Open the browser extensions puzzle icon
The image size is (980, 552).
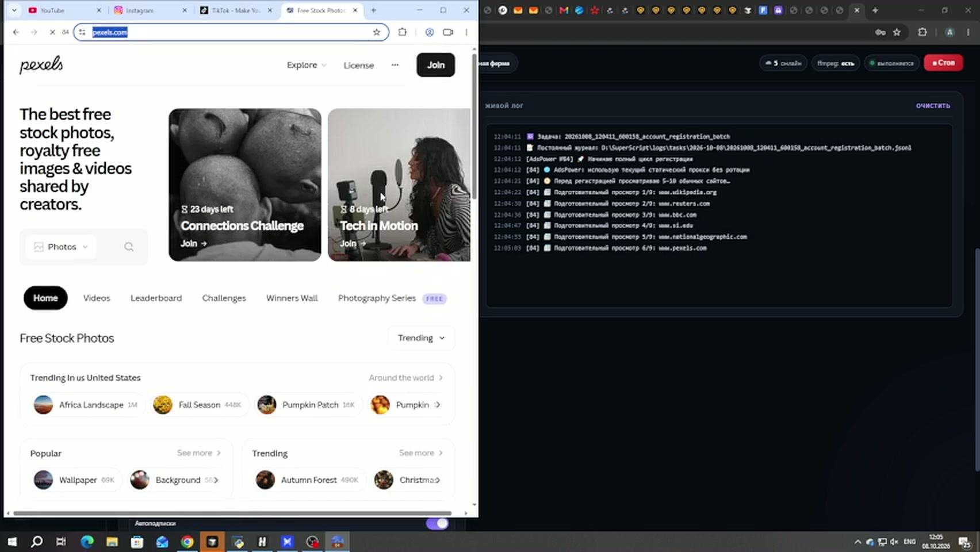403,32
